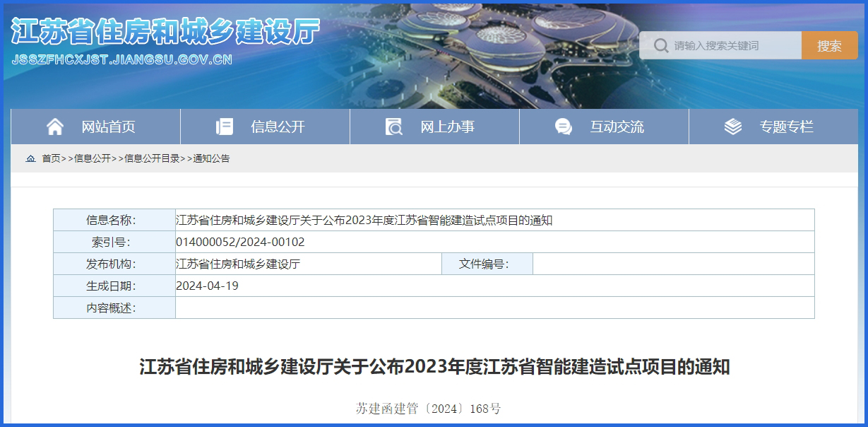Click the 索引号 label cell
This screenshot has height=427, width=868.
click(114, 242)
